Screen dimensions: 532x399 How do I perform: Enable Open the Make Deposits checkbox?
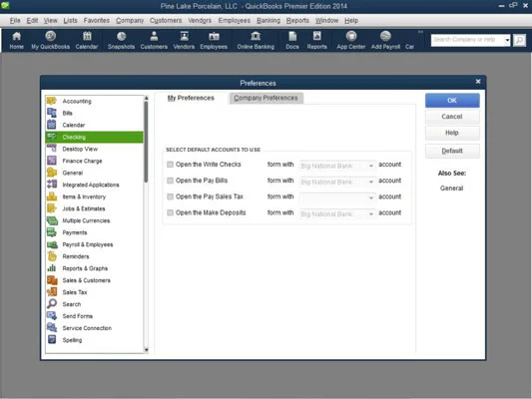pyautogui.click(x=170, y=212)
